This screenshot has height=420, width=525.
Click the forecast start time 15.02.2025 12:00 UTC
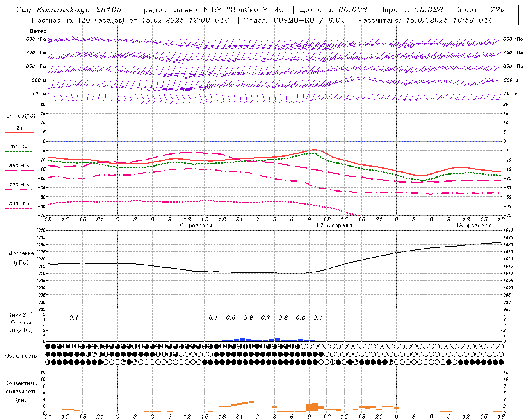[185, 20]
